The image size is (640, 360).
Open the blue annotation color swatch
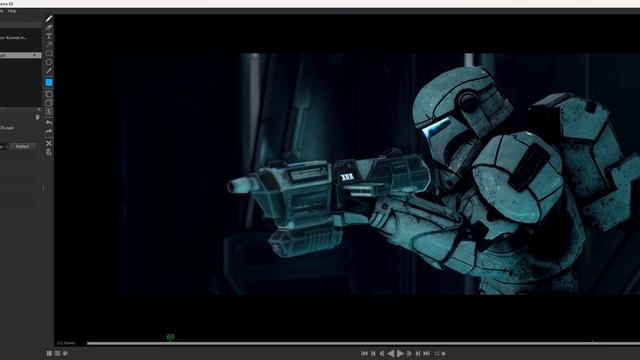[49, 82]
